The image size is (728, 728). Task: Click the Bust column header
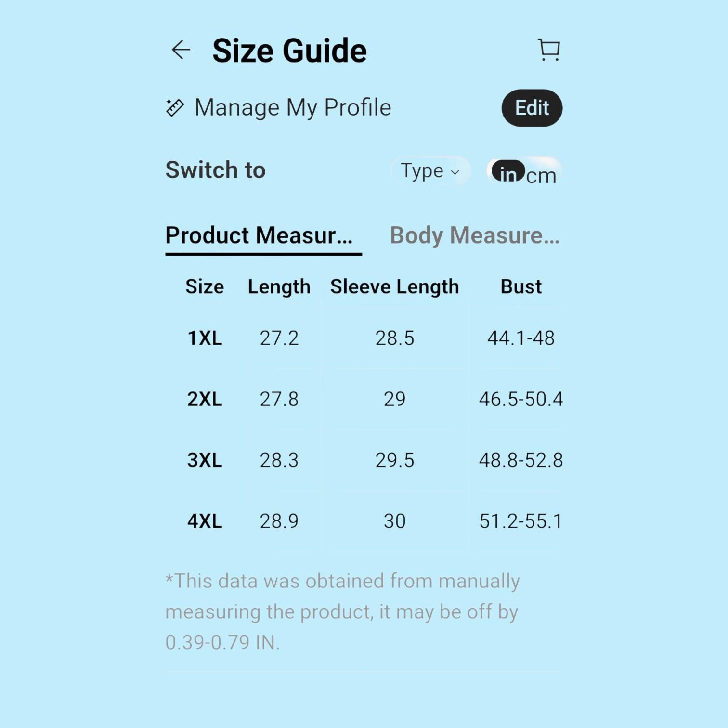click(521, 286)
